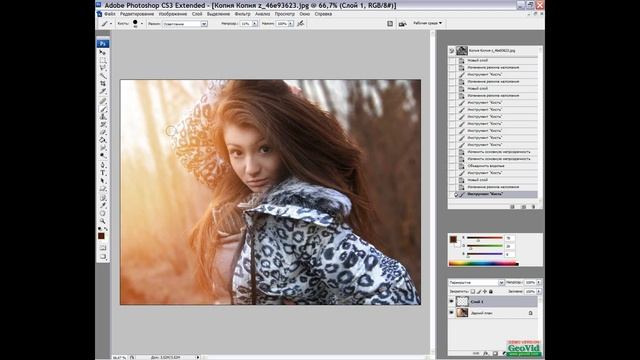Viewport: 640px width, 360px height.
Task: Click the Screen Mode icon in toolbox
Action: [102, 257]
